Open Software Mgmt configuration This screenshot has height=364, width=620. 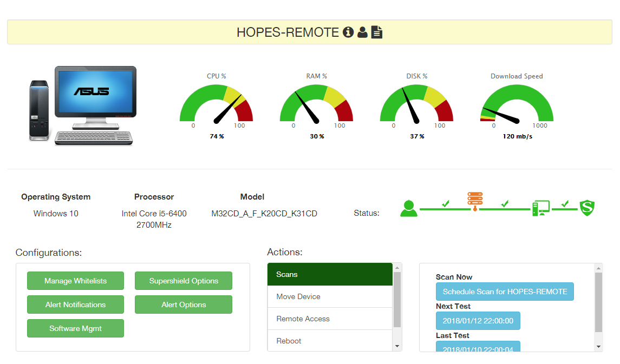(75, 328)
